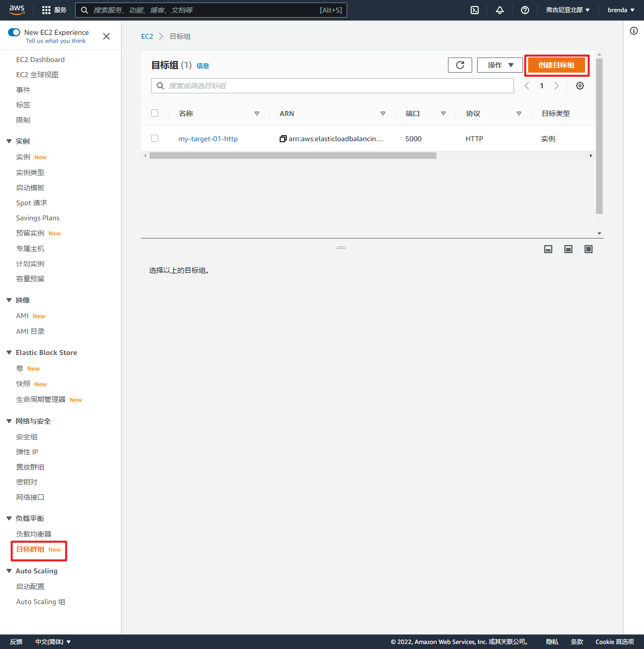Open 隐私 link in footer
The image size is (644, 649).
click(x=552, y=642)
